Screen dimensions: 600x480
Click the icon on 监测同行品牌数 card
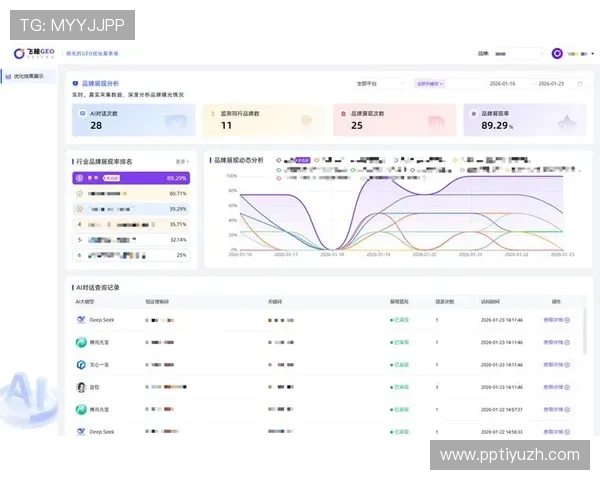213,114
